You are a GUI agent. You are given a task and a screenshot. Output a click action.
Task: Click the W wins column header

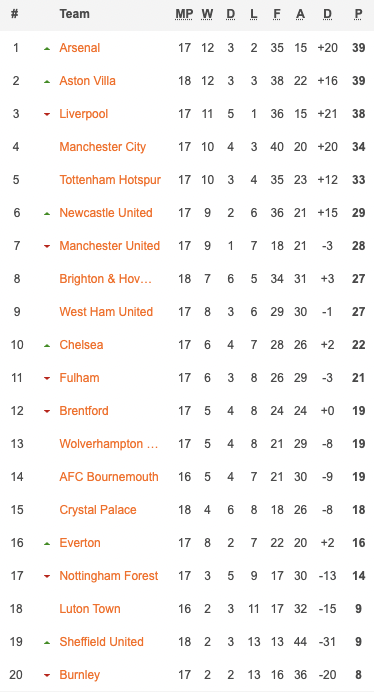pyautogui.click(x=207, y=14)
